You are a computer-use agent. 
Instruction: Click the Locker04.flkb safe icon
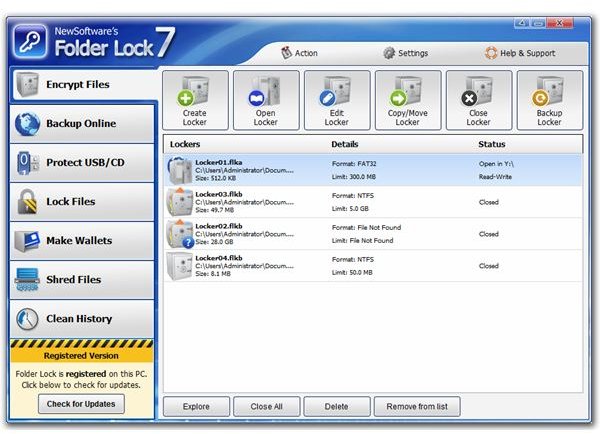[180, 266]
